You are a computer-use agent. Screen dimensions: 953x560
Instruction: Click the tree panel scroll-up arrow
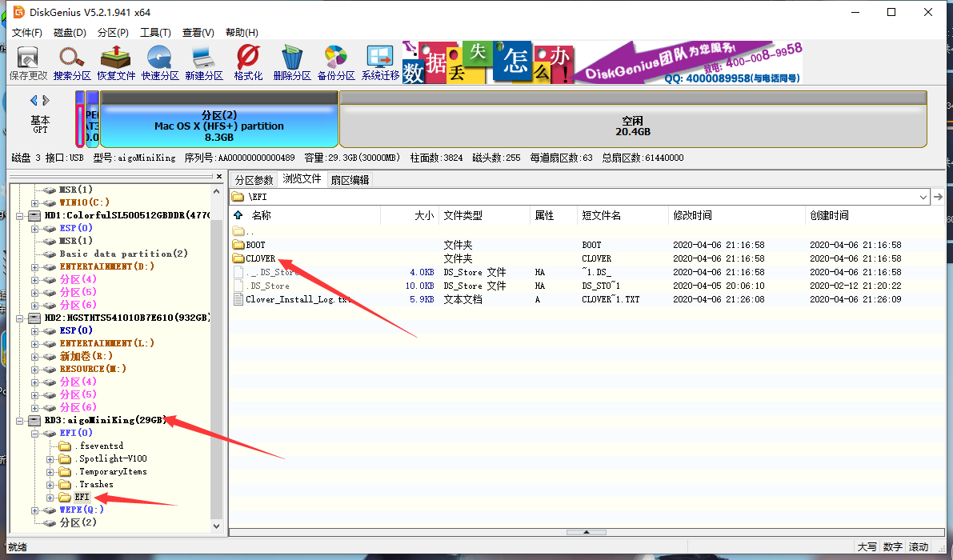coord(216,190)
